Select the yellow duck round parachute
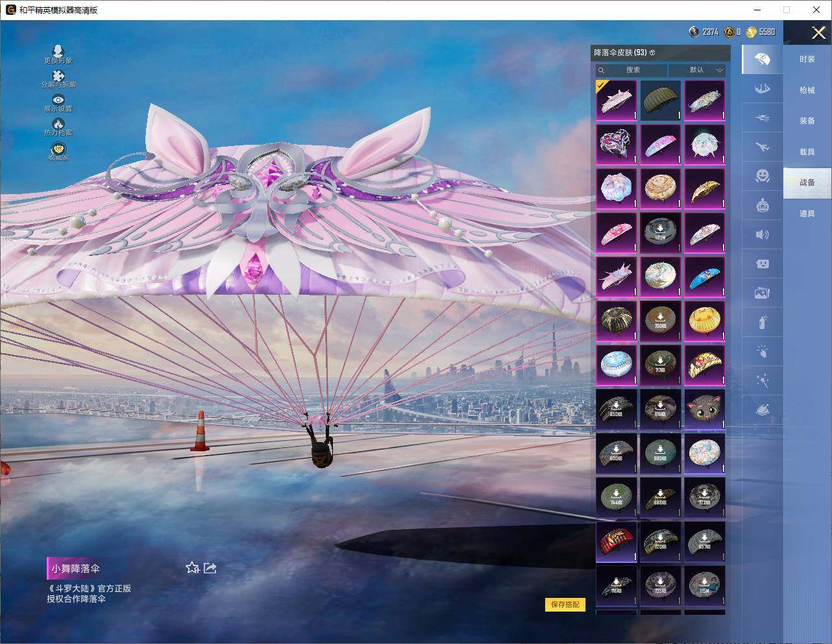Screen dimensions: 832x644 tap(704, 321)
